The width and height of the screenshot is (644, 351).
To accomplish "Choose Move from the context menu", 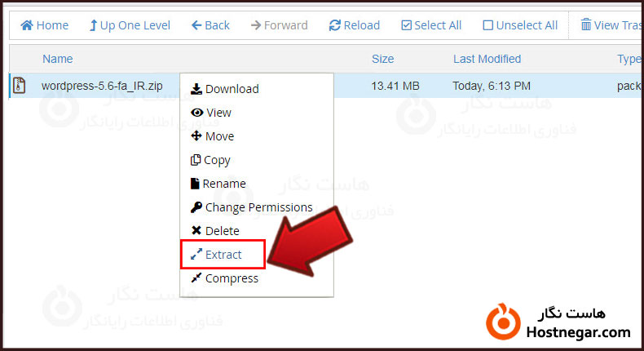I will [212, 136].
